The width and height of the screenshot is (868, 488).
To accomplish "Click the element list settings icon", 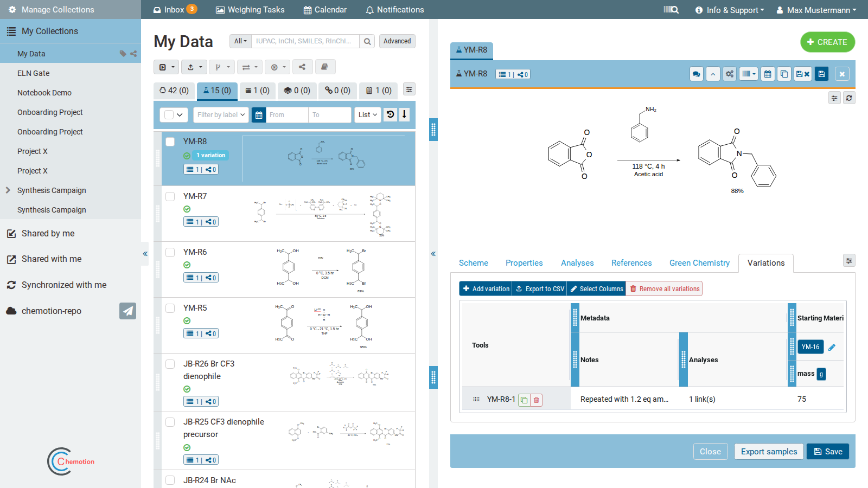I will tap(410, 89).
